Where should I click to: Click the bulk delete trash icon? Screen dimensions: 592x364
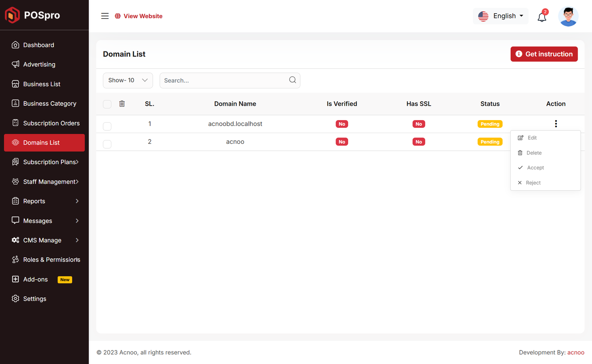click(122, 104)
